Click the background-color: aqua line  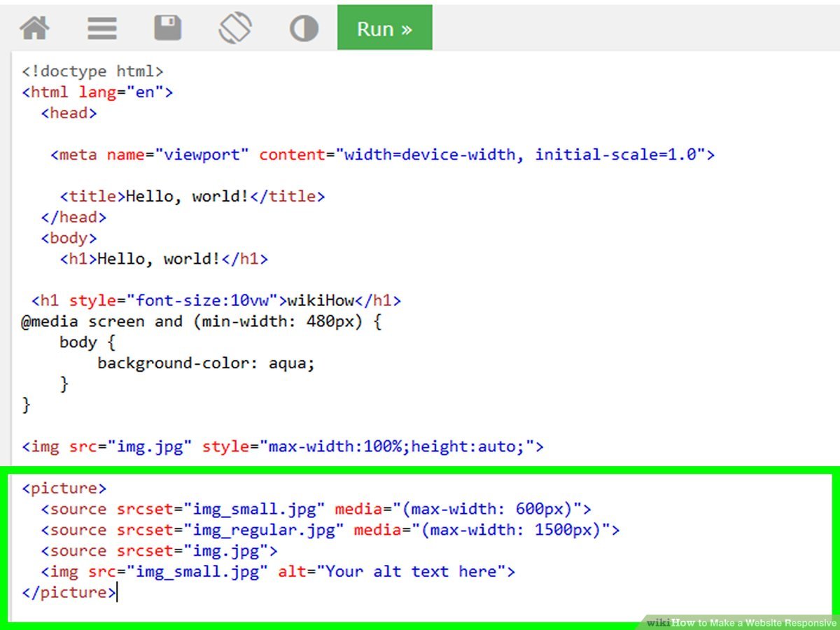tap(206, 363)
